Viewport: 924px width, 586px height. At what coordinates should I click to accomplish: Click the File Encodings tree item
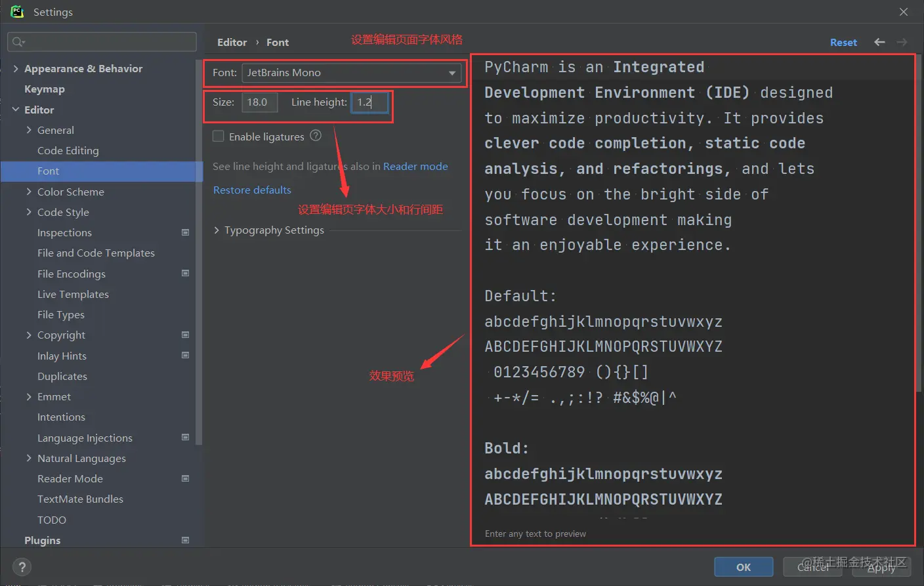click(x=72, y=274)
